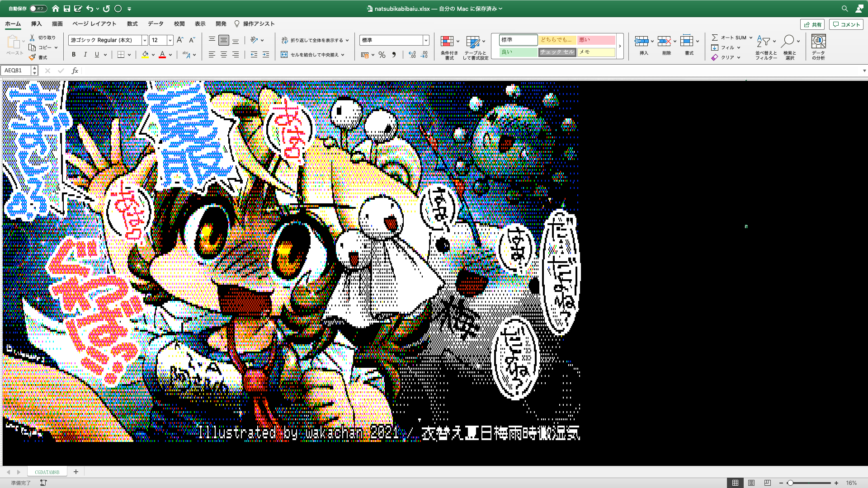Open the 描画 Draw ribbon tab
Image resolution: width=868 pixels, height=488 pixels.
(57, 24)
